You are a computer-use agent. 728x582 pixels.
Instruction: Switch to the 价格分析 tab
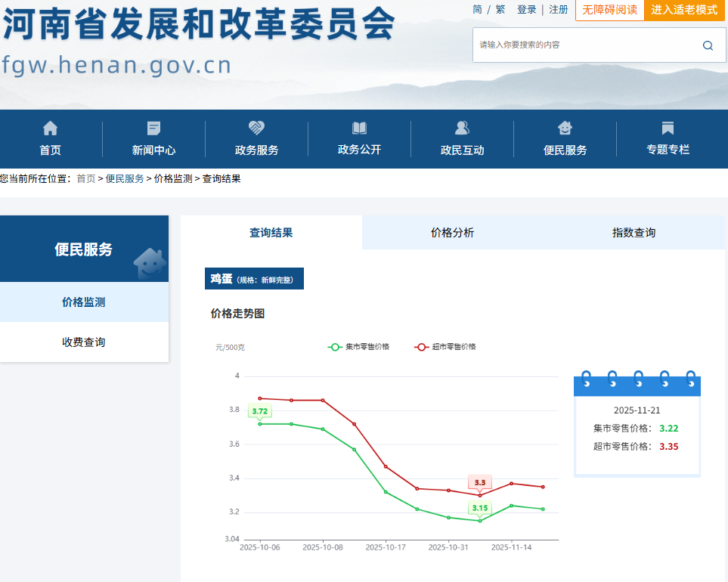(452, 233)
